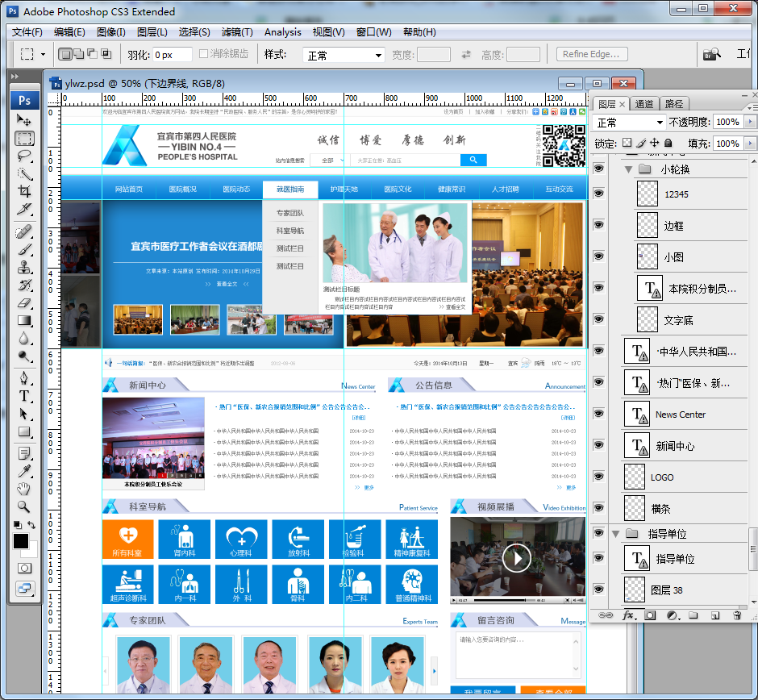Screen dimensions: 758x700
Task: Toggle the Lock All padlock icon
Action: click(x=668, y=143)
